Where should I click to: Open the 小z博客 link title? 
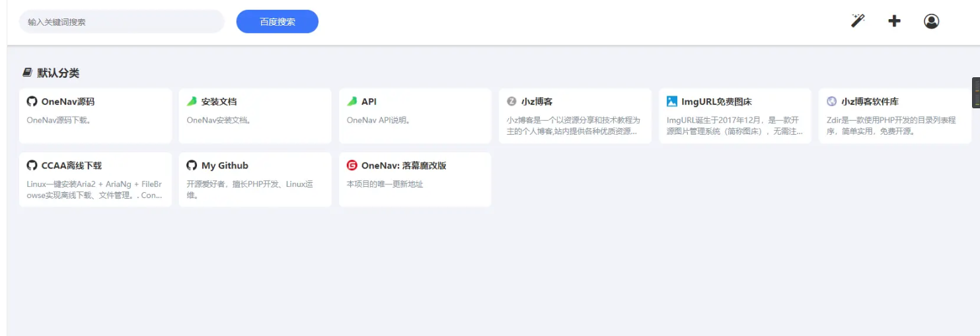point(537,102)
